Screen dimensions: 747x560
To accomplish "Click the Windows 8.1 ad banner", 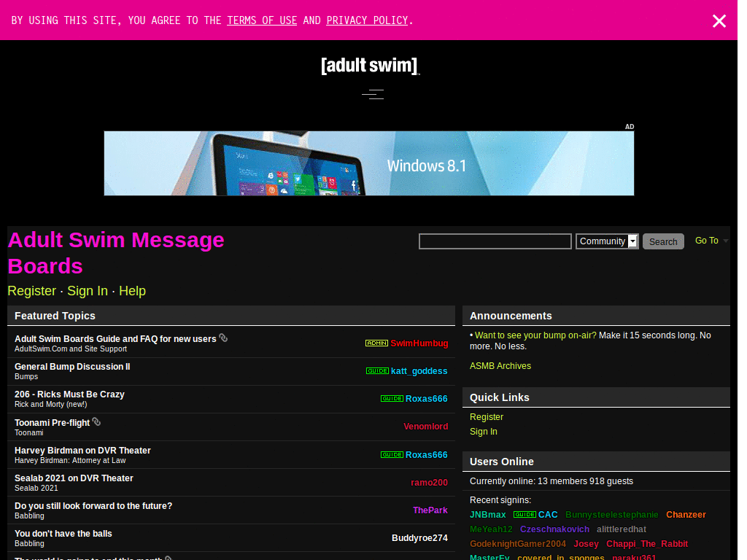I will (x=369, y=163).
